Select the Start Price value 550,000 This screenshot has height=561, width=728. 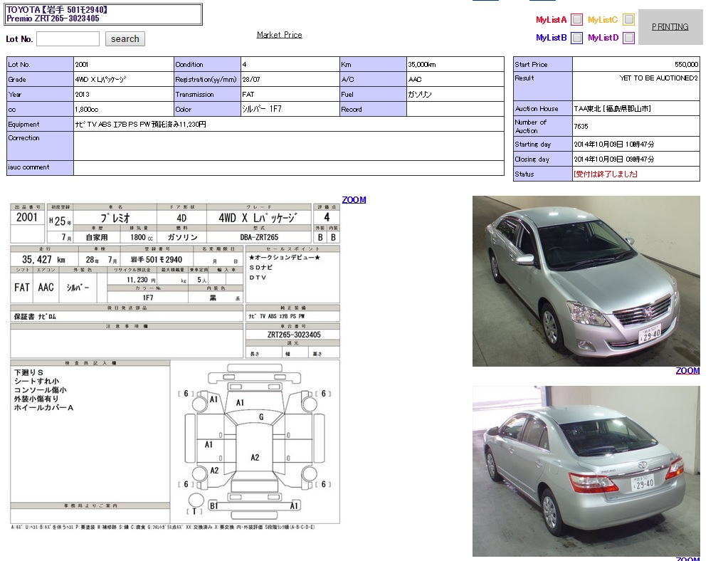686,65
